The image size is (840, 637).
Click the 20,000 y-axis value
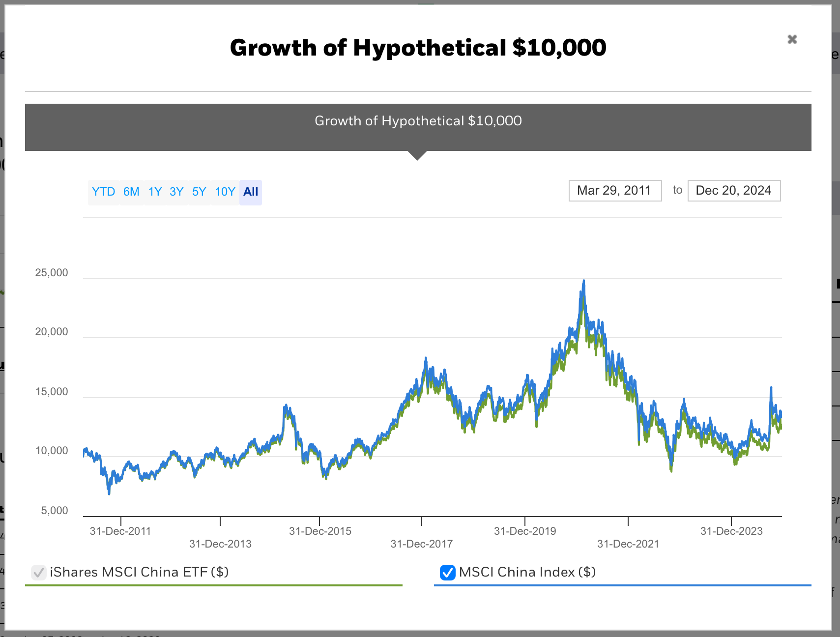coord(52,332)
